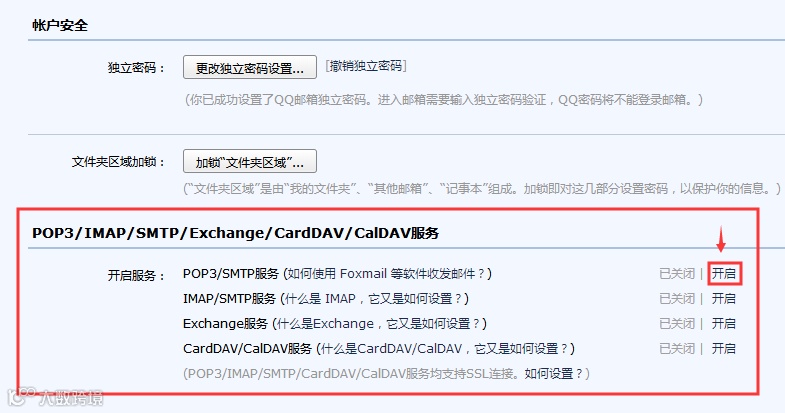Click the watermark logo icon
The height and width of the screenshot is (413, 785).
[x=22, y=396]
